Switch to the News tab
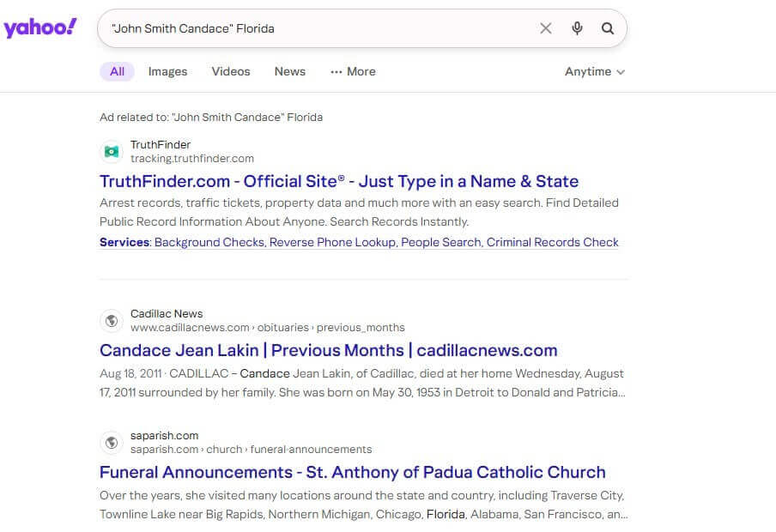776x532 pixels. (289, 71)
